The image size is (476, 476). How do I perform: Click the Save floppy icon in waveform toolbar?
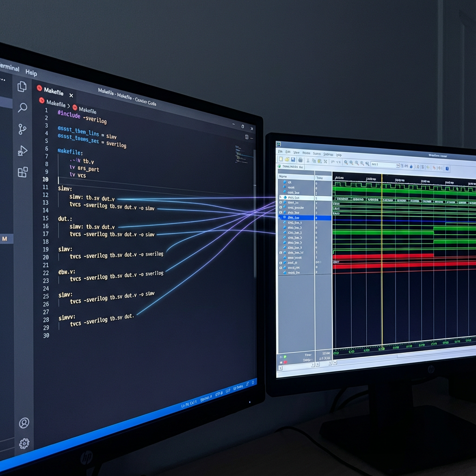tap(293, 160)
